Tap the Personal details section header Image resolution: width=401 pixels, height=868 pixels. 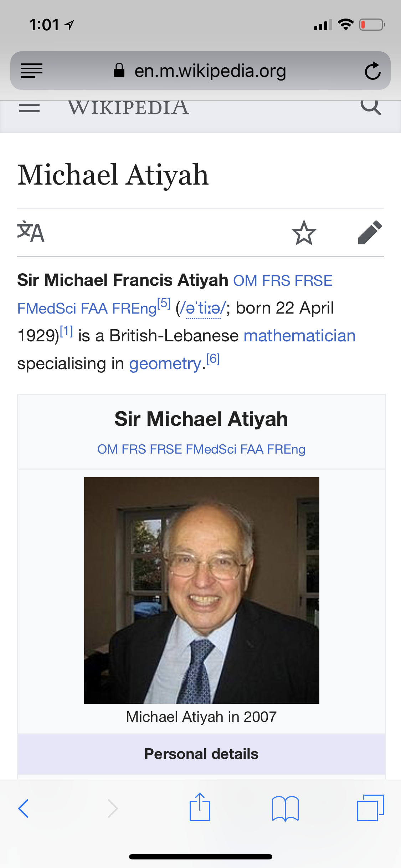[x=201, y=754]
